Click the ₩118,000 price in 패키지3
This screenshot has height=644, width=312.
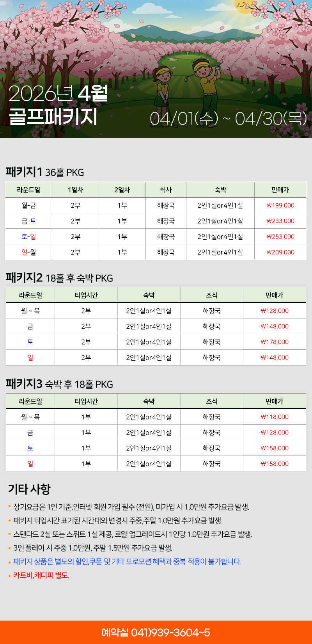[x=275, y=417]
